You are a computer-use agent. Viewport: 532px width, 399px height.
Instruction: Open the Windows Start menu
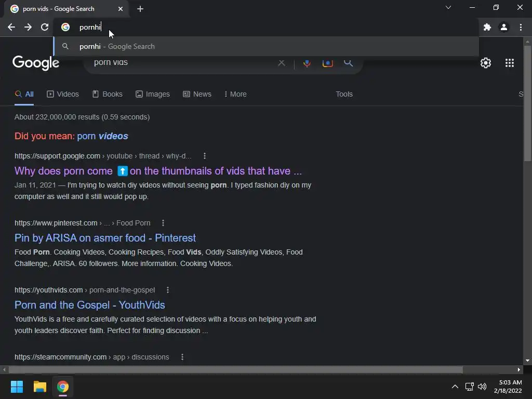coord(17,387)
